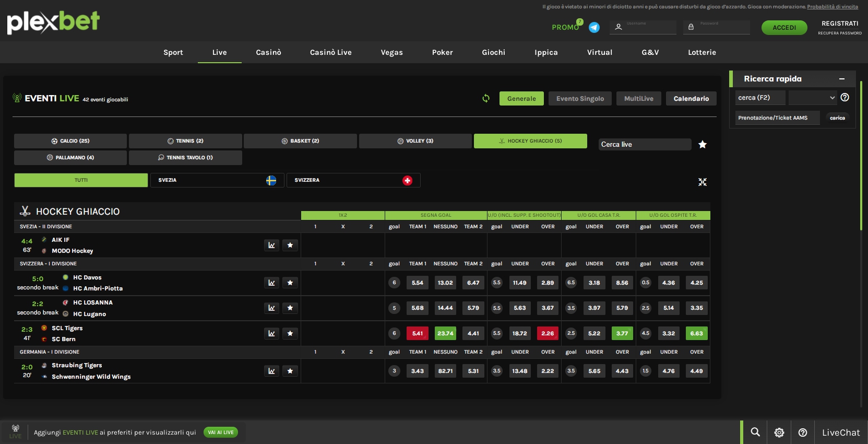Open the Ricerca rapida help icon
The width and height of the screenshot is (868, 444).
[845, 97]
